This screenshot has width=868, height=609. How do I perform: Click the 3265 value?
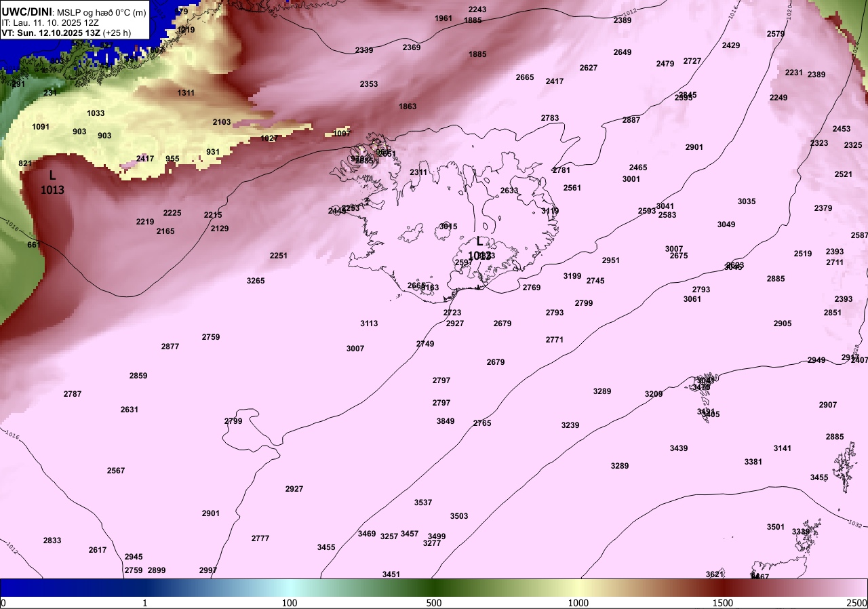coord(256,281)
